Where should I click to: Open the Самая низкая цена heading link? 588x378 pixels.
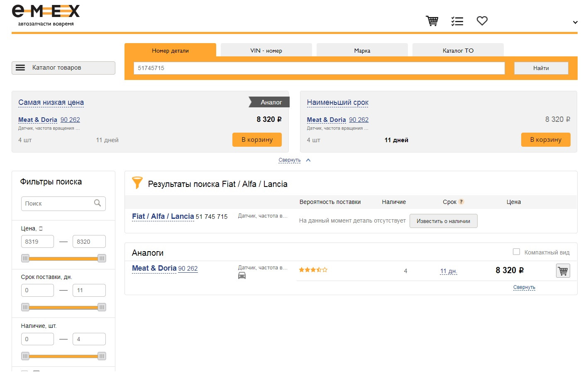point(51,102)
